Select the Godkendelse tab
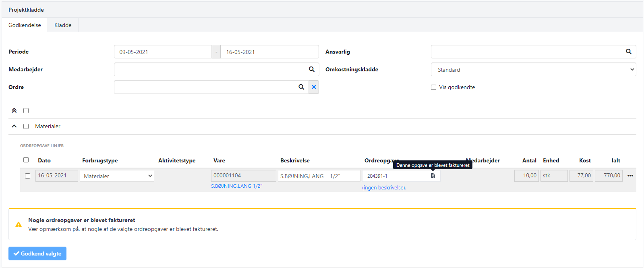 click(25, 25)
